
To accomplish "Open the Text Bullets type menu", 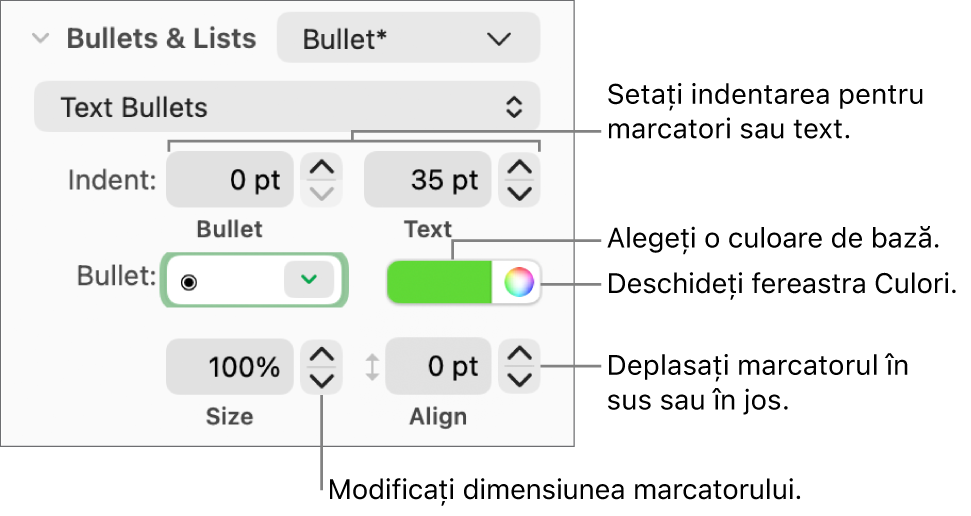I will click(287, 107).
